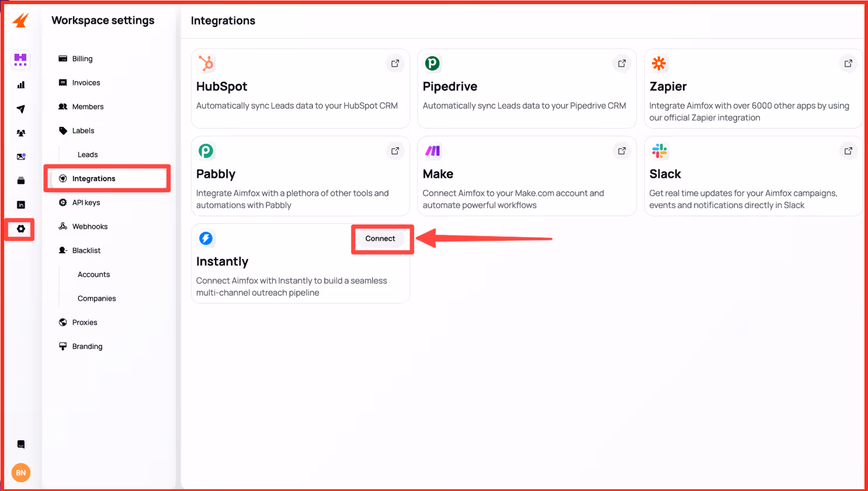Click the Connect button for Instantly
Viewport: 868px width, 491px height.
[381, 238]
